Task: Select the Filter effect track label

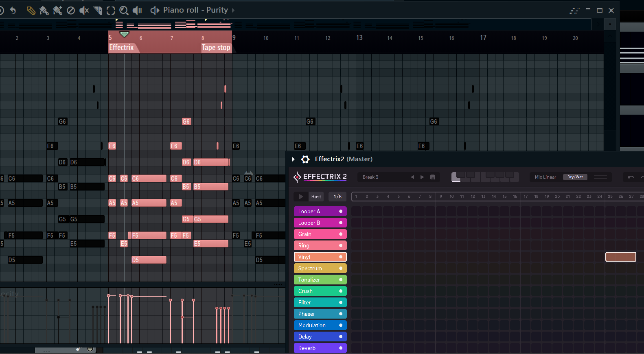Action: 304,302
